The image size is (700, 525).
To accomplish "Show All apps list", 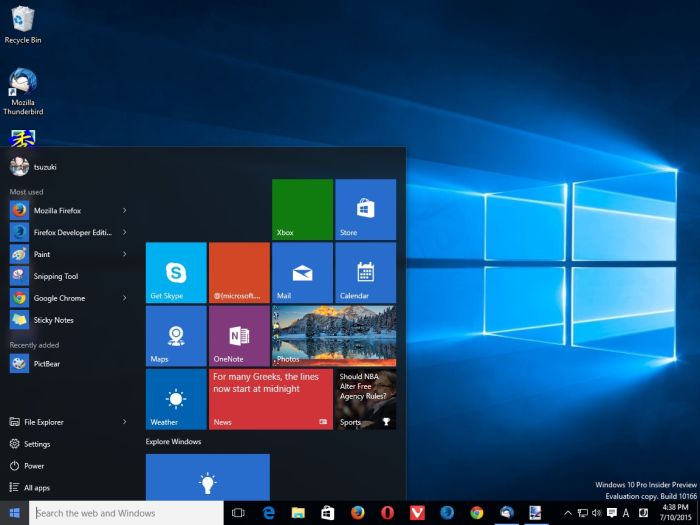I will click(36, 488).
